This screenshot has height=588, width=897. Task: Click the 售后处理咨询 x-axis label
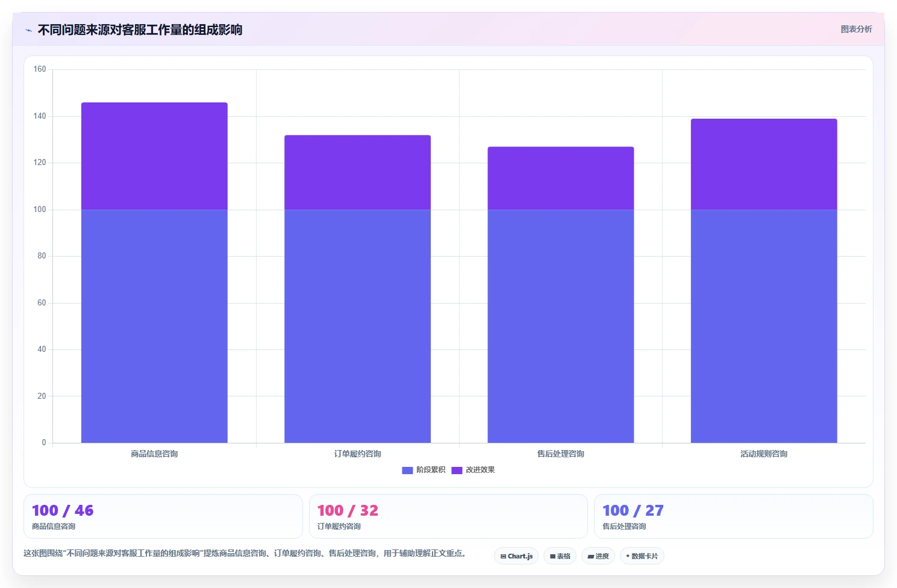tap(561, 454)
